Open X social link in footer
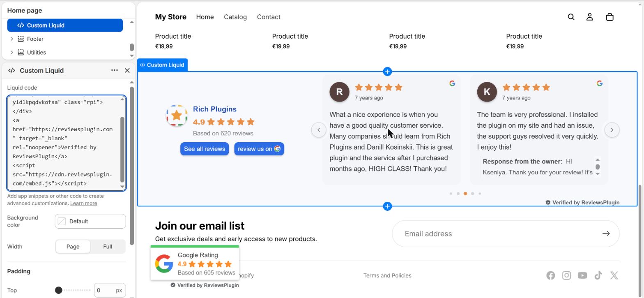This screenshot has height=298, width=644. [x=614, y=275]
